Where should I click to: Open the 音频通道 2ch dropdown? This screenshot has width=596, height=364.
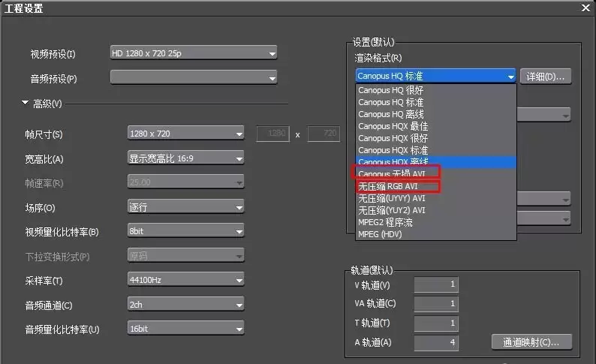click(185, 305)
